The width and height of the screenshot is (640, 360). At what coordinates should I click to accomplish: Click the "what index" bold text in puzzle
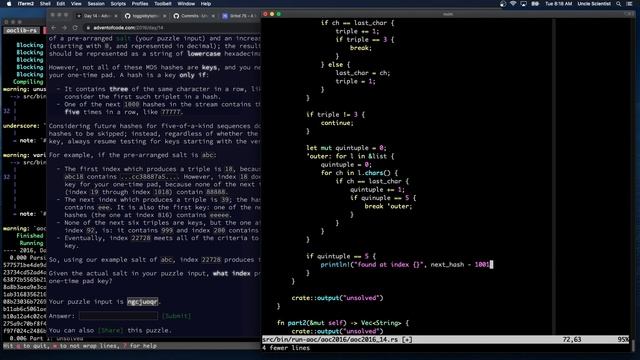(231, 273)
